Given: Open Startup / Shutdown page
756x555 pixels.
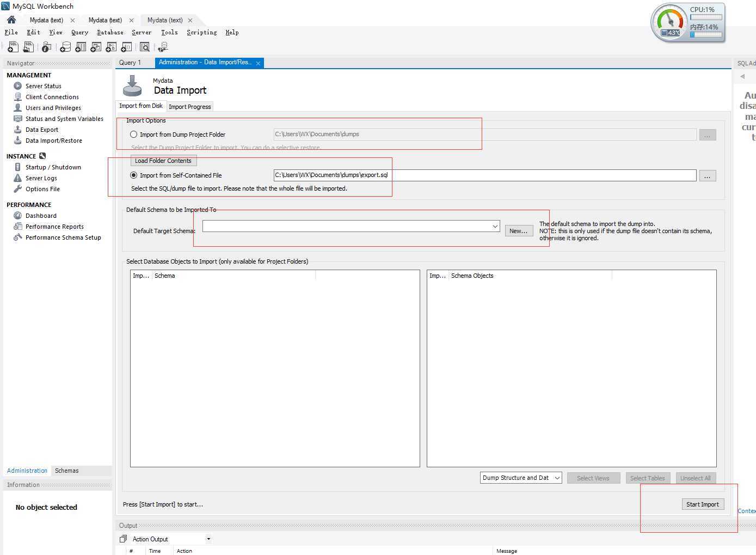Looking at the screenshot, I should pyautogui.click(x=53, y=167).
